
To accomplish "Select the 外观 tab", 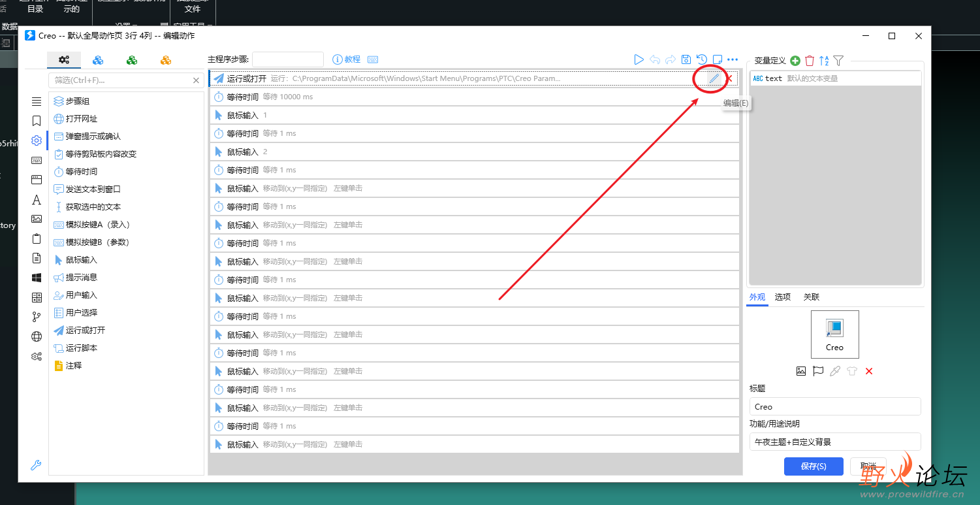I will click(757, 297).
